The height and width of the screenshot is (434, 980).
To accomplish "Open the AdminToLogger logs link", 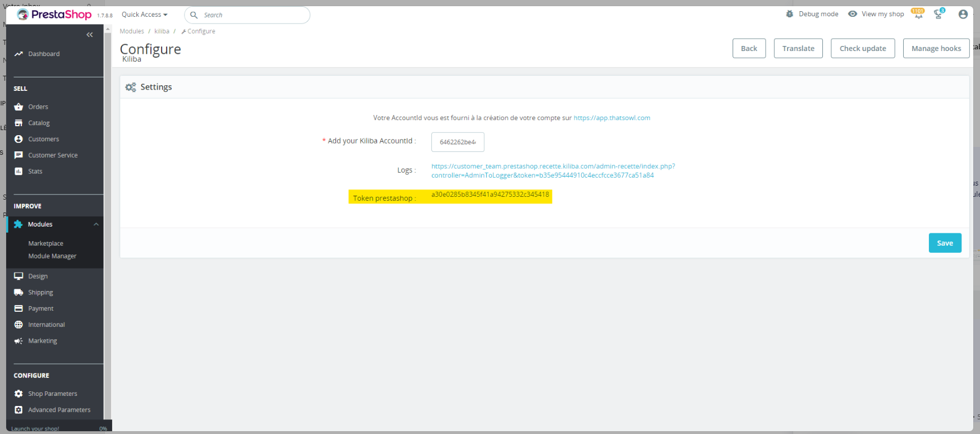I will (553, 170).
